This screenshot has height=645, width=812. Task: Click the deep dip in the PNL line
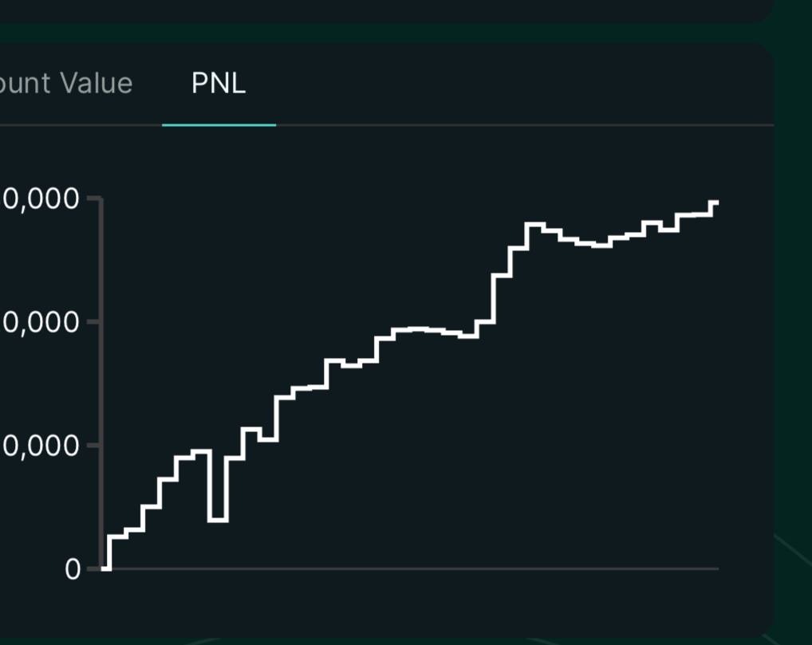pyautogui.click(x=218, y=519)
